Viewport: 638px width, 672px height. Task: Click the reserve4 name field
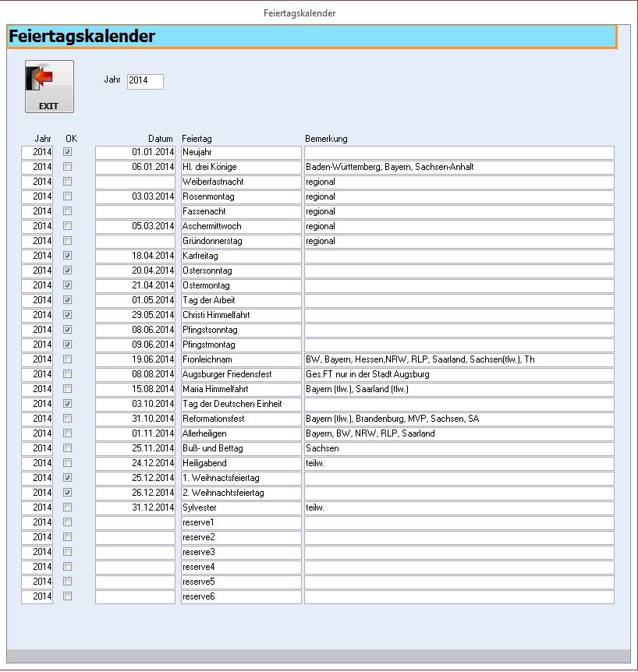coord(241,568)
